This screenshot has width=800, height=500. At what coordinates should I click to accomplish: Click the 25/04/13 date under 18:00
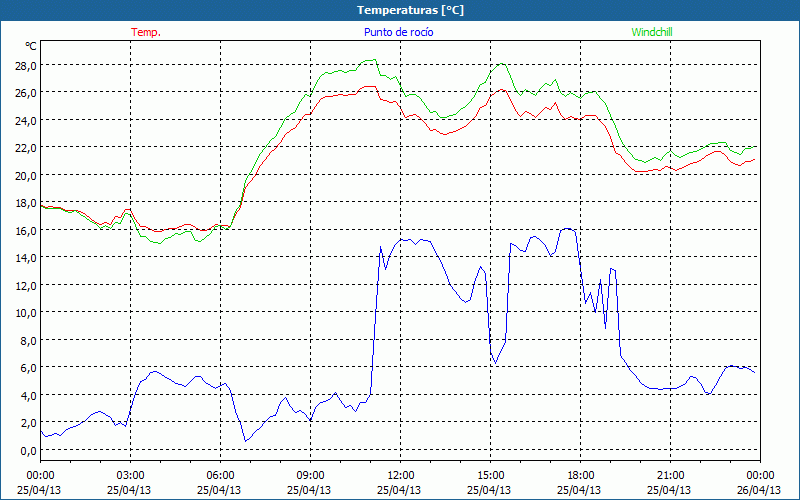coord(579,490)
